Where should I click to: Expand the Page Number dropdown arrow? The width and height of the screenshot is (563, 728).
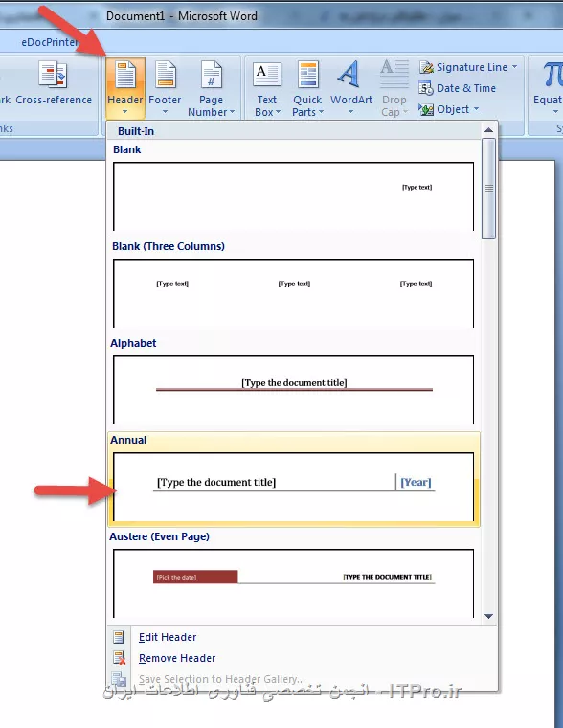(x=232, y=112)
